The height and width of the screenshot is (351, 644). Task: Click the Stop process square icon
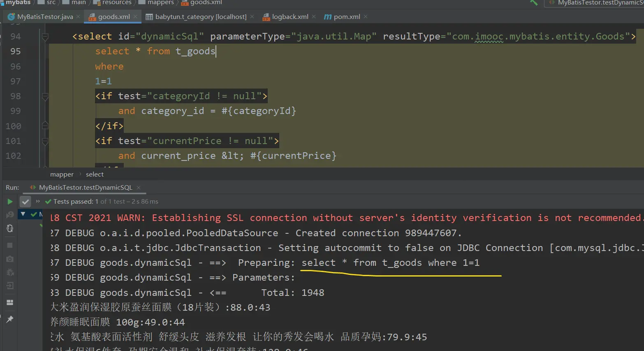click(x=10, y=245)
